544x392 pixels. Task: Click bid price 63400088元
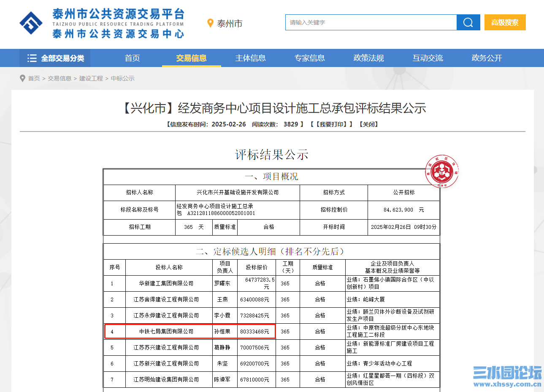254,299
